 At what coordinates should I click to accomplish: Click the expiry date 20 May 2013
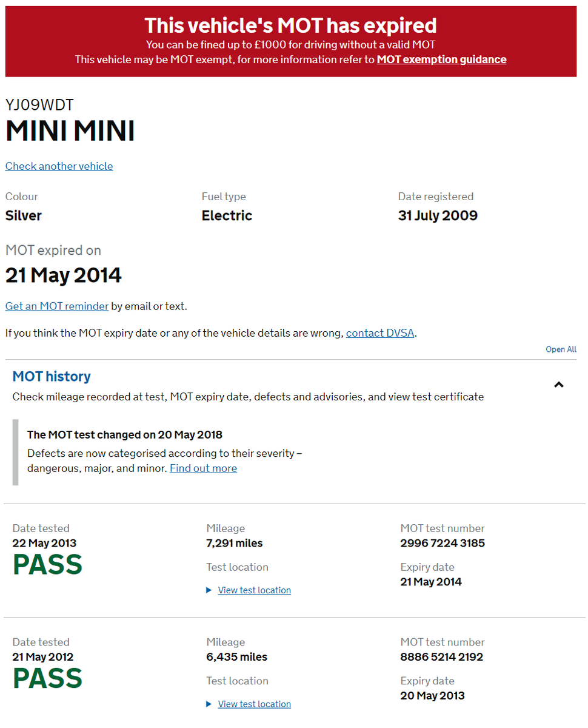click(x=432, y=696)
